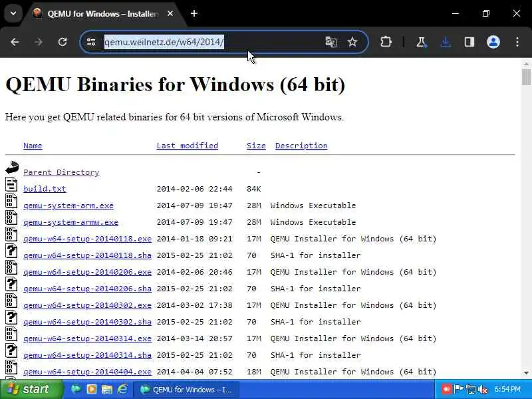
Task: Select QEMU for Windows taskbar button
Action: 186,390
